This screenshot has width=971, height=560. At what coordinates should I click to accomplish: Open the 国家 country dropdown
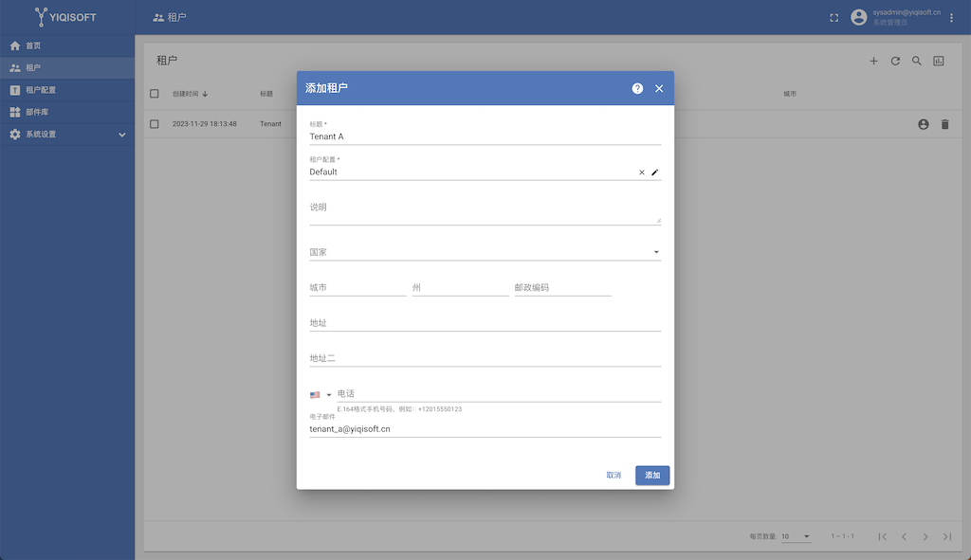pos(485,252)
